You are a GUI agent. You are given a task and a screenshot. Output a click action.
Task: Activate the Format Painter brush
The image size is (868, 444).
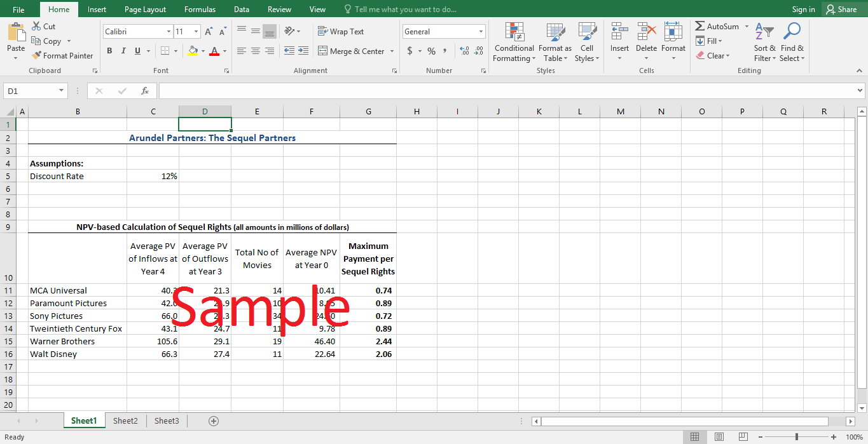coord(36,55)
